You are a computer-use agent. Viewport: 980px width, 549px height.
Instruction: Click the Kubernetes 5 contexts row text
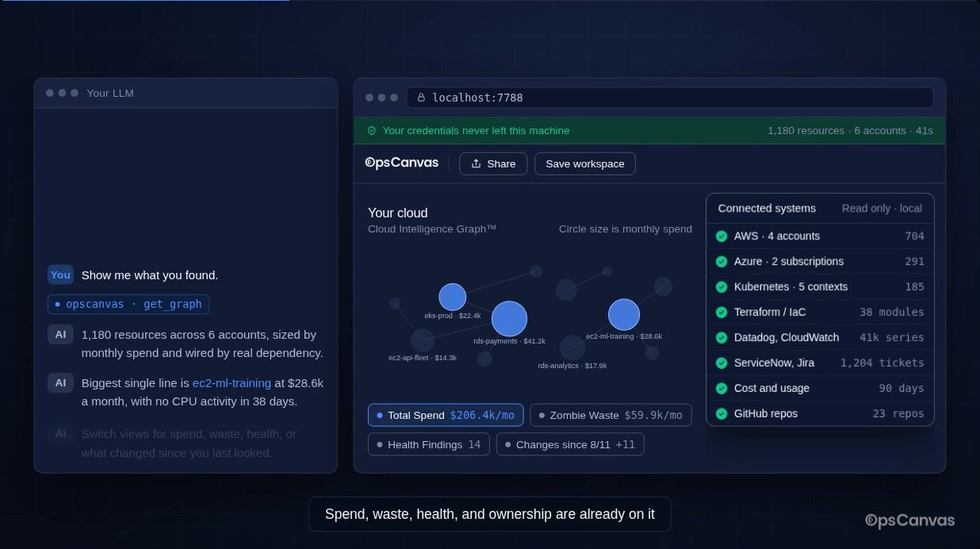point(791,286)
